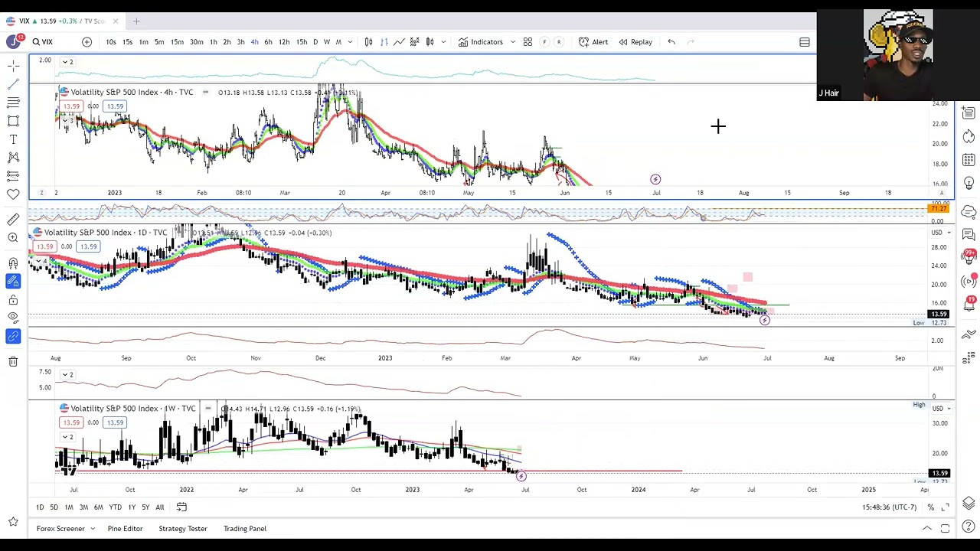This screenshot has height=551, width=980.
Task: Toggle hide all drawings eye icon
Action: (x=13, y=318)
